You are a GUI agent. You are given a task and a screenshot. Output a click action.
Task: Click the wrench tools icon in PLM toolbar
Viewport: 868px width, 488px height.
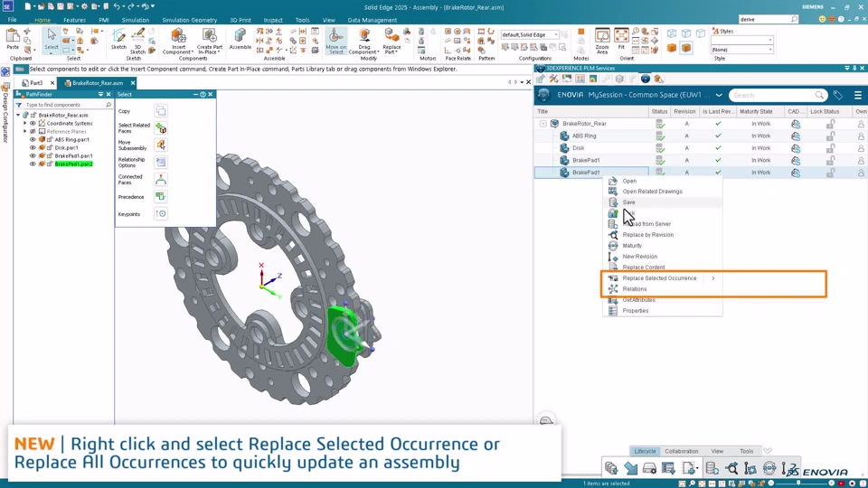pos(553,80)
